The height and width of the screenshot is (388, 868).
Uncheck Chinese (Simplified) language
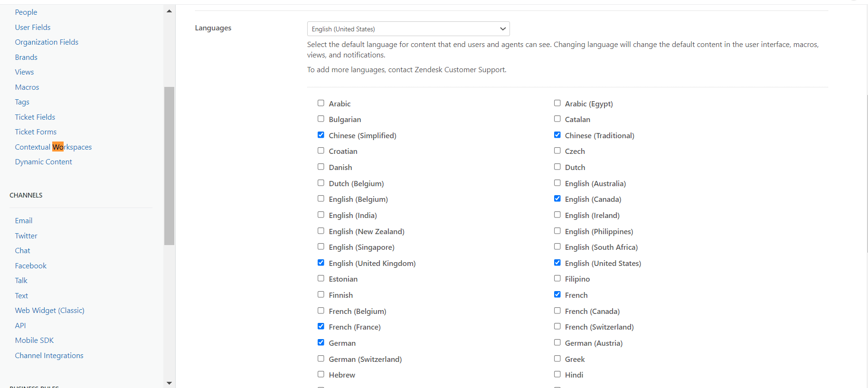click(x=321, y=135)
